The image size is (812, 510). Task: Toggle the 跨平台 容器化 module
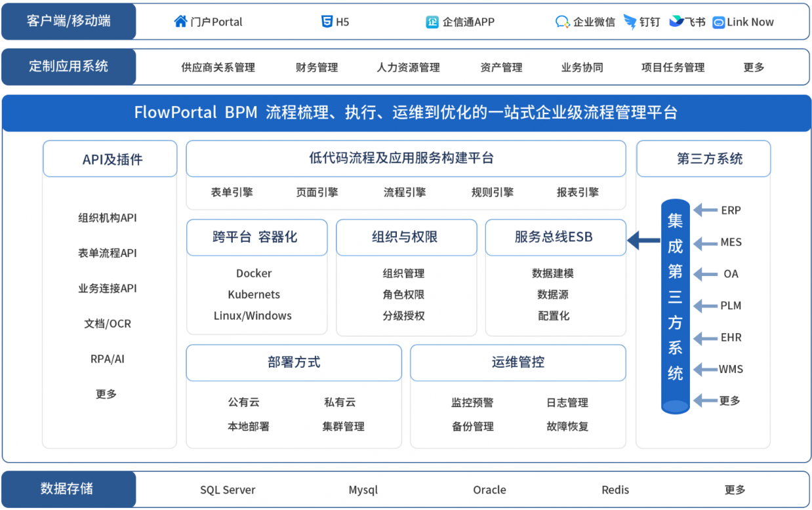click(256, 237)
